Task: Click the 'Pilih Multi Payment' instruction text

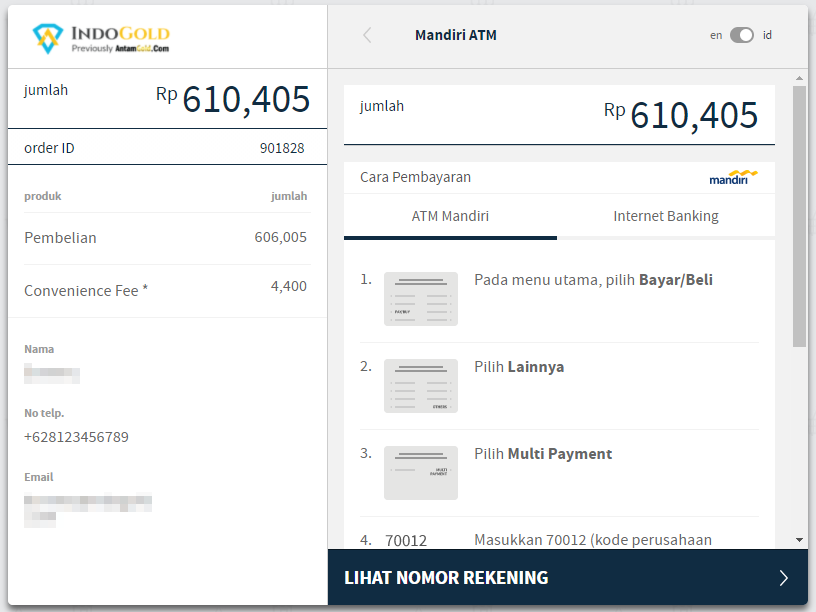Action: 543,454
